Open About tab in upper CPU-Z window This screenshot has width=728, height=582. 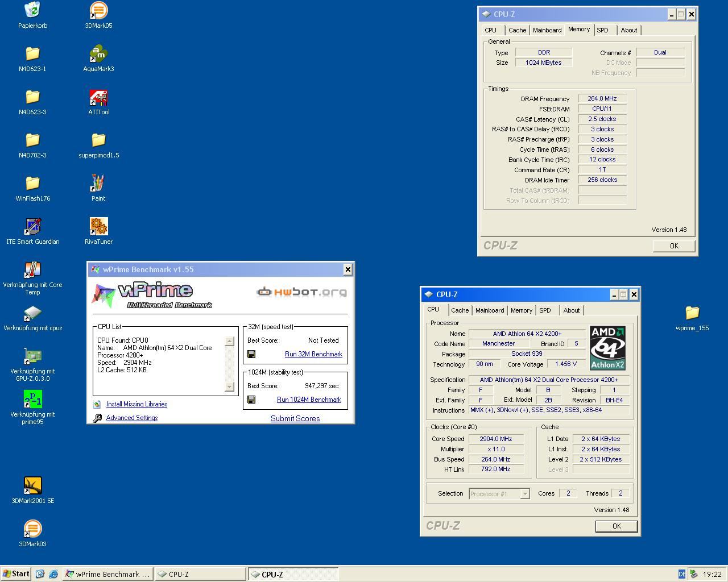629,30
